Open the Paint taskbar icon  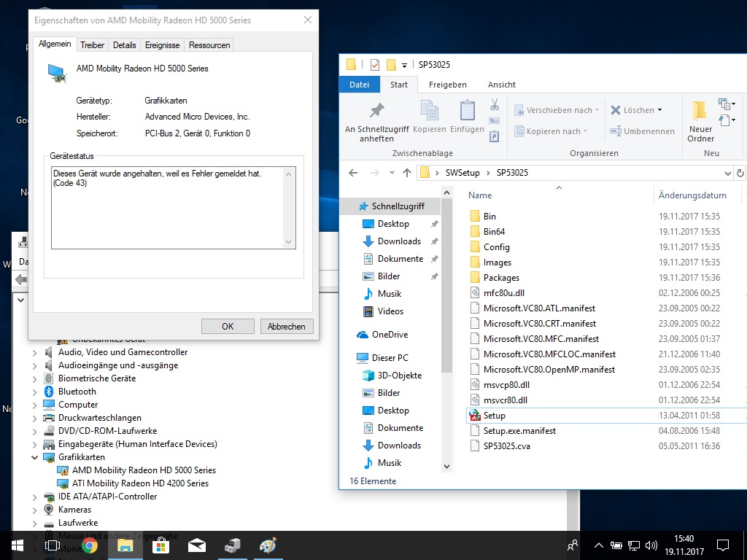pos(268,545)
